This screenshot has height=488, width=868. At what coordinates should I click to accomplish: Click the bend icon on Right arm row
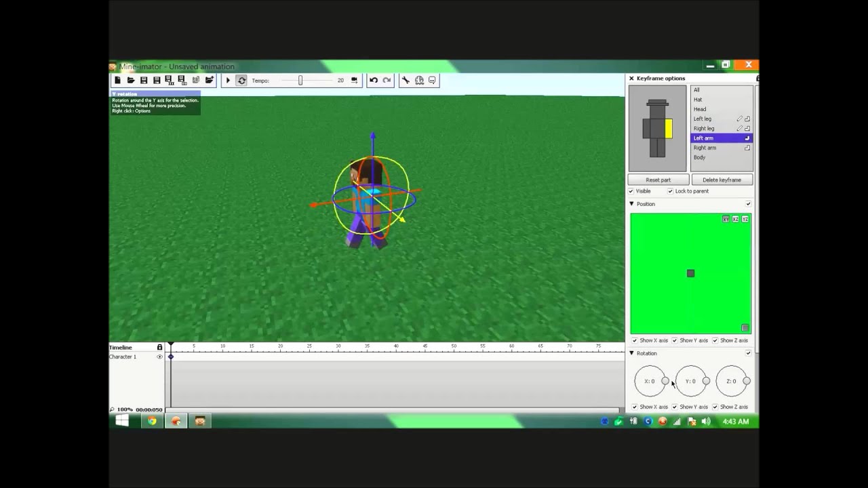tap(747, 148)
